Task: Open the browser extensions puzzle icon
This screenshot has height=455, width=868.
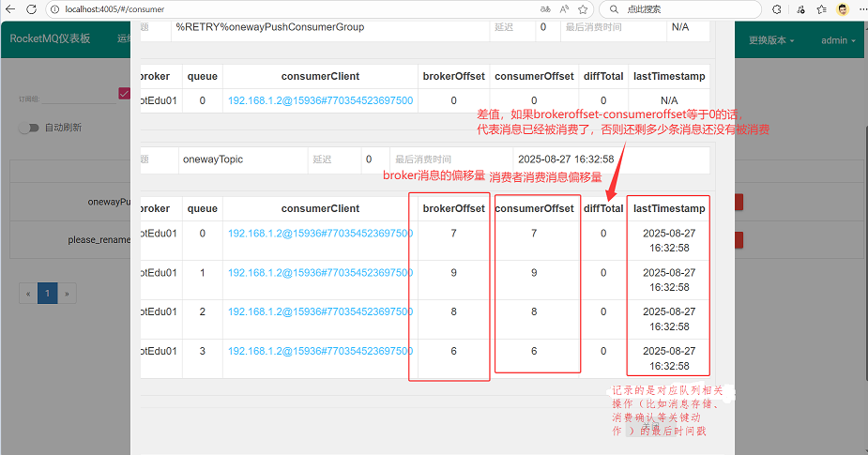Action: (x=777, y=9)
